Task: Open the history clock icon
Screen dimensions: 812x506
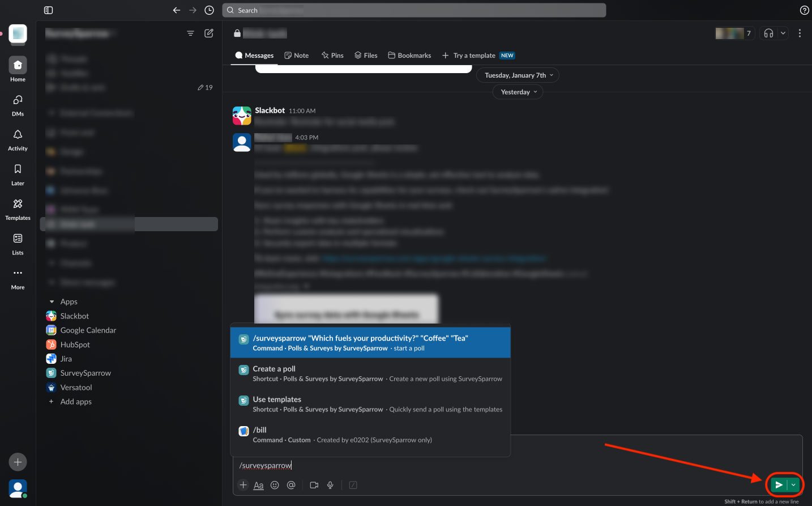Action: (209, 10)
